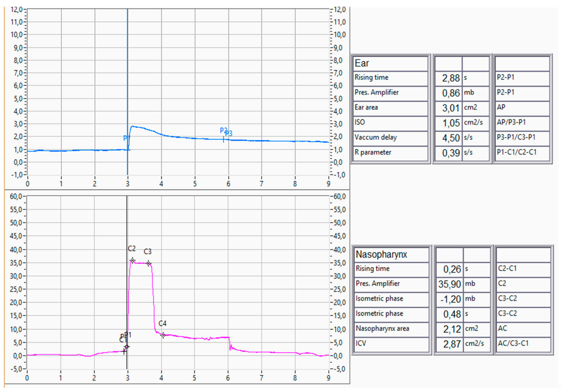Screen dimensions: 566x392
Task: Click the C1 cross marker near baseline
Action: (x=124, y=351)
